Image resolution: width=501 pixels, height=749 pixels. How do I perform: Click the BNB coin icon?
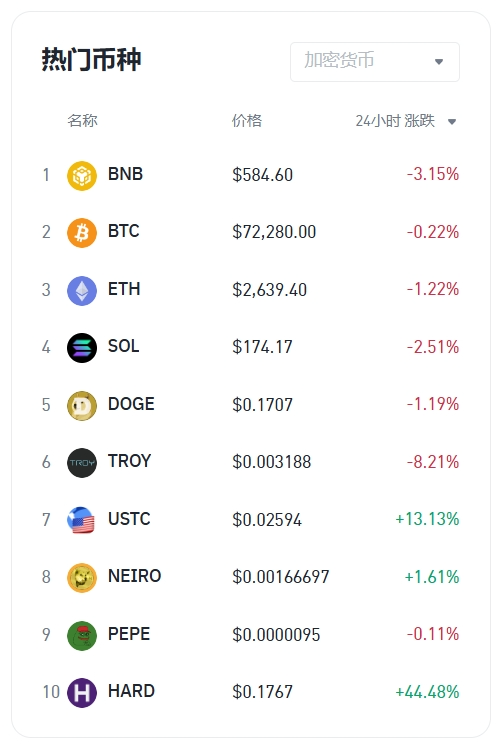pyautogui.click(x=82, y=175)
